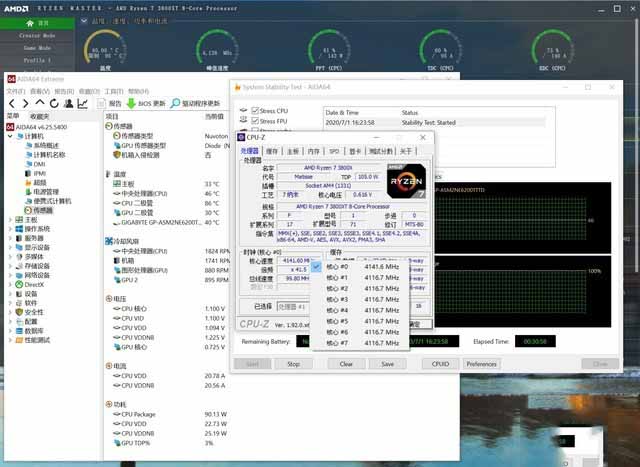This screenshot has width=640, height=467.
Task: Select Profile 1 in Ryzen Master
Action: tap(37, 60)
